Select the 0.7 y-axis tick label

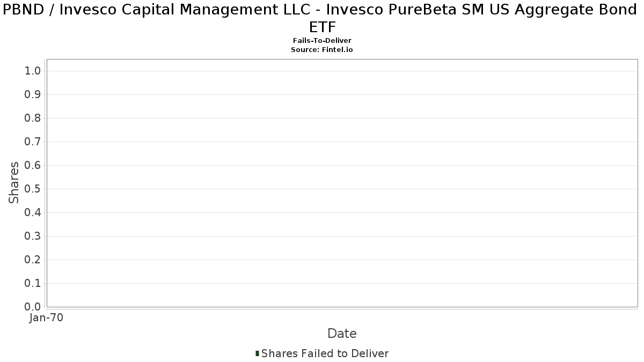pyautogui.click(x=33, y=142)
